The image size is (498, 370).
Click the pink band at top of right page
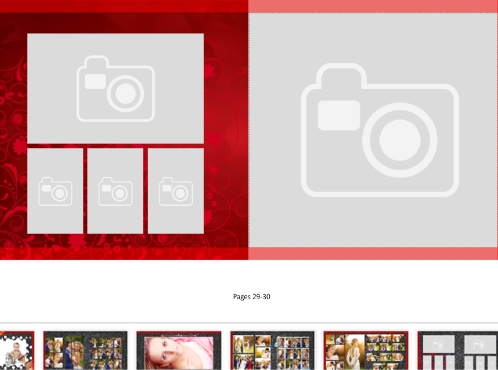click(x=373, y=6)
